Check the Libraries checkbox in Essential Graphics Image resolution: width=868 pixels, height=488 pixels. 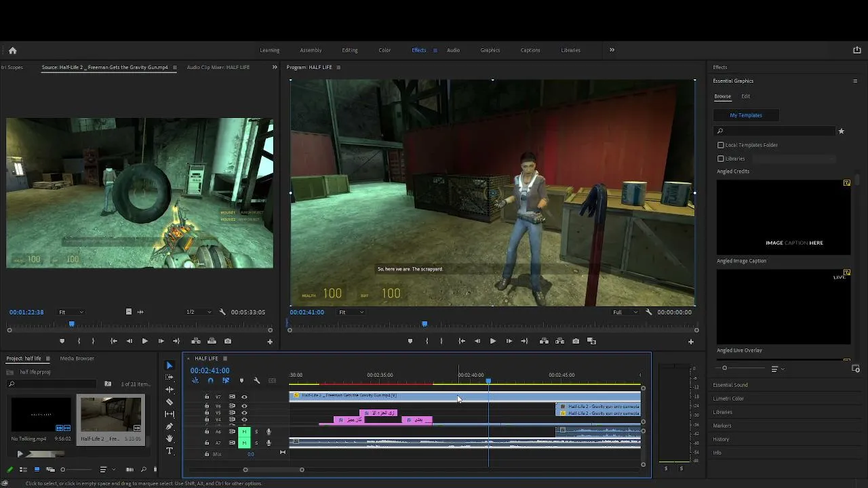[721, 159]
